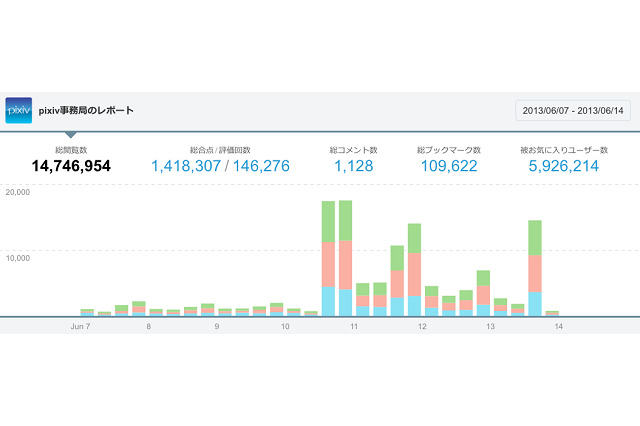Select the first of the two tallest bars

pyautogui.click(x=328, y=258)
